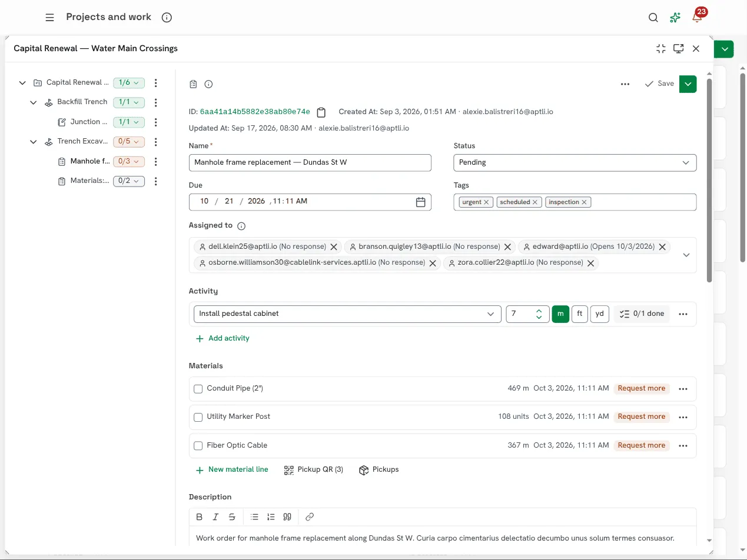Apply italic formatting in Description

(215, 517)
